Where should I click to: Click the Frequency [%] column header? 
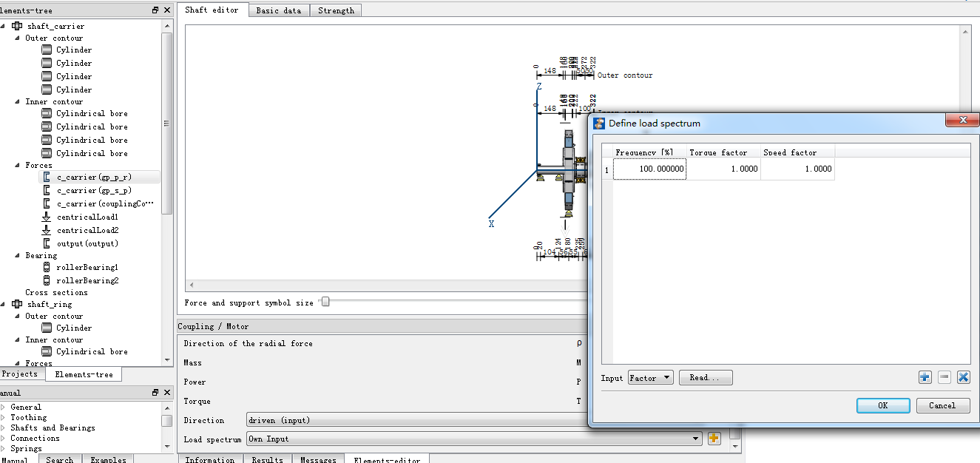click(649, 152)
